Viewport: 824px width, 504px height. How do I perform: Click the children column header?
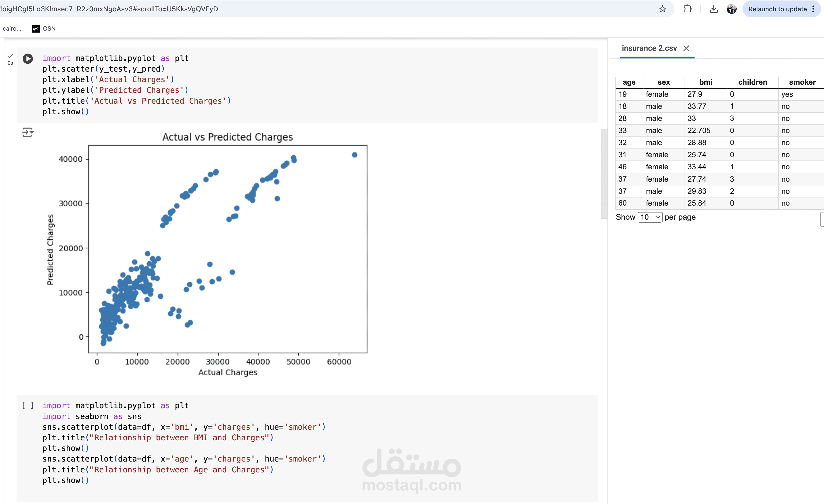pyautogui.click(x=752, y=82)
